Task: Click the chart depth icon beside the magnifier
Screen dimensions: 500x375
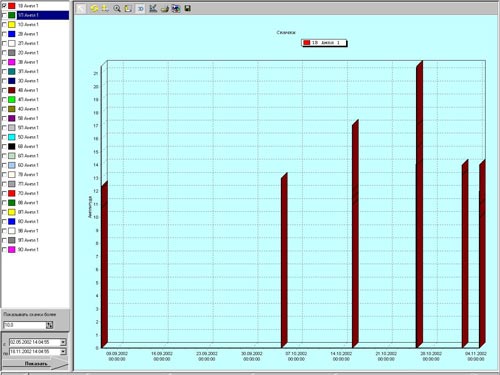Action: click(x=128, y=9)
